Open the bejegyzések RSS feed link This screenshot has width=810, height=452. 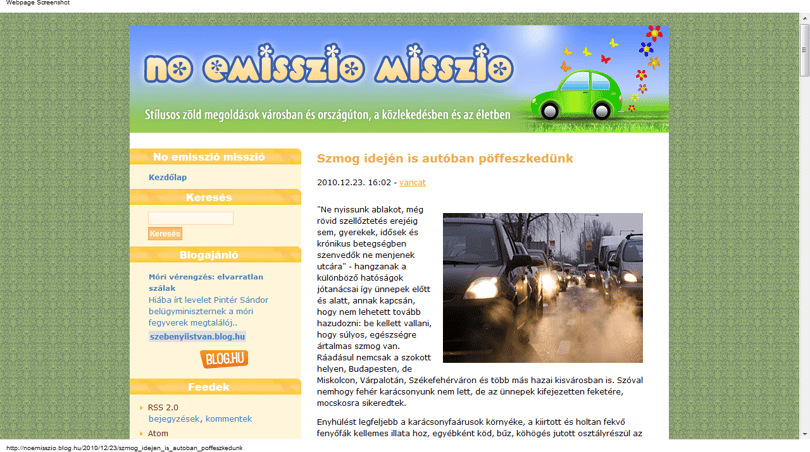point(174,419)
